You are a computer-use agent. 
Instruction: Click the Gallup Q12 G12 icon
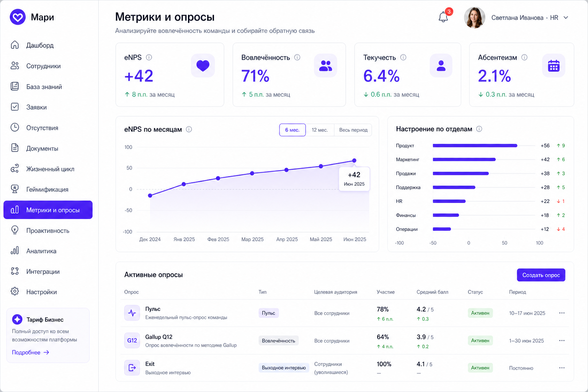click(x=132, y=340)
